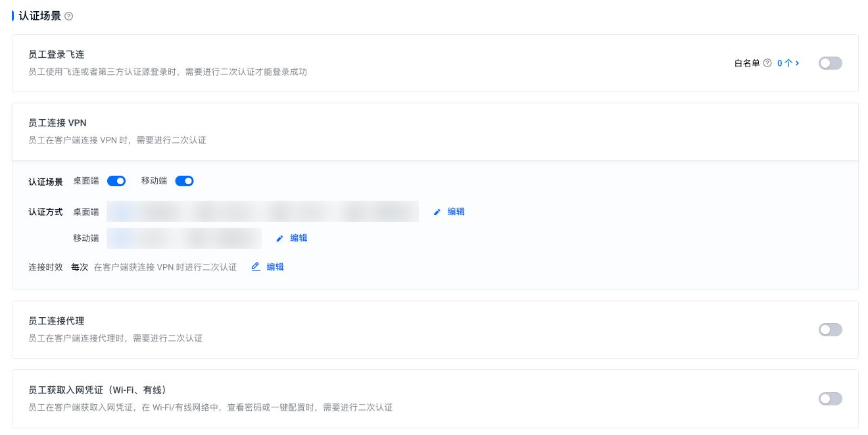Image resolution: width=868 pixels, height=435 pixels.
Task: Edit the 连接时效 setting
Action: coord(268,267)
